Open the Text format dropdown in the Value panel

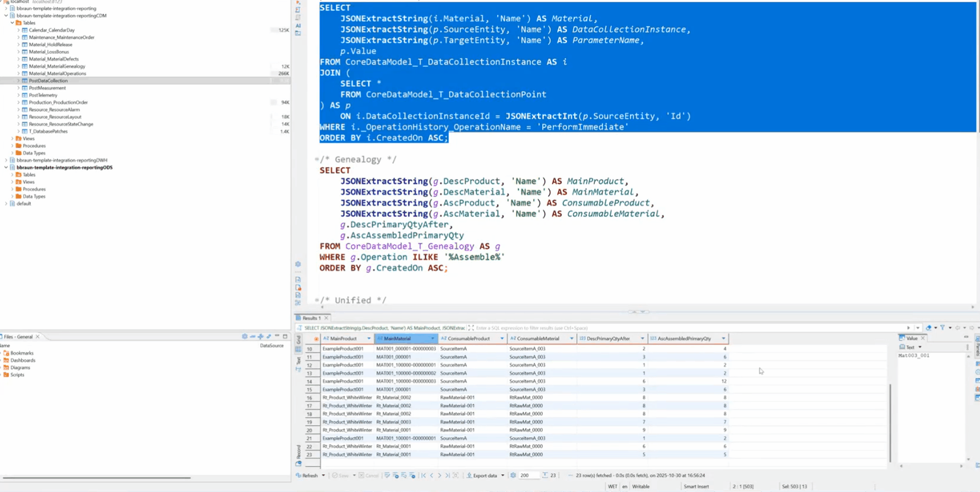pos(920,347)
